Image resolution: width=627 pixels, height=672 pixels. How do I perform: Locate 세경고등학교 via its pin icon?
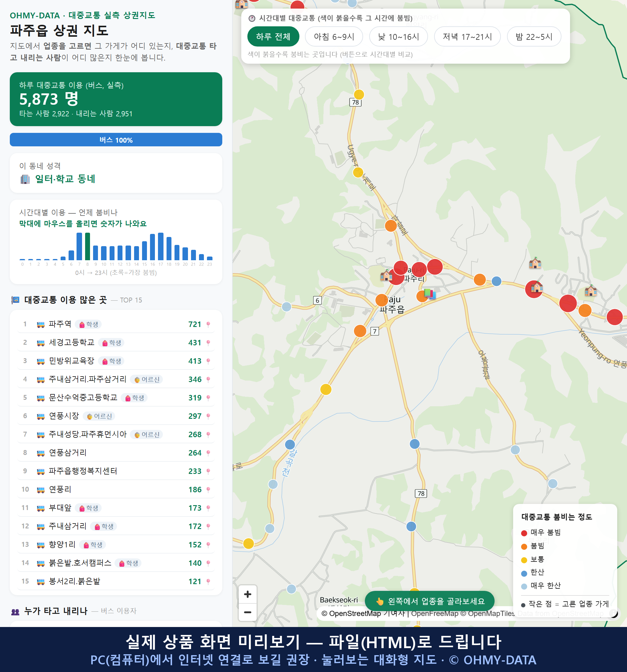point(208,343)
